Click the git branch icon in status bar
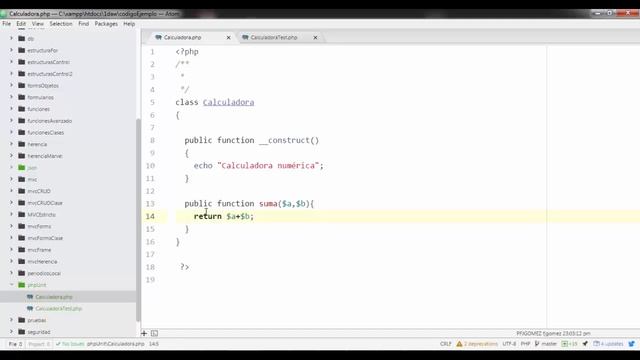 coord(537,344)
